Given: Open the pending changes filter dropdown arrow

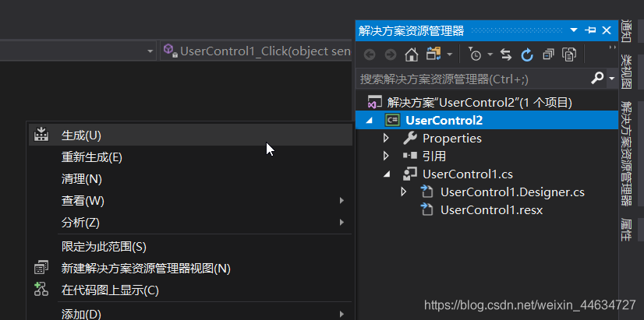Looking at the screenshot, I should pyautogui.click(x=490, y=55).
